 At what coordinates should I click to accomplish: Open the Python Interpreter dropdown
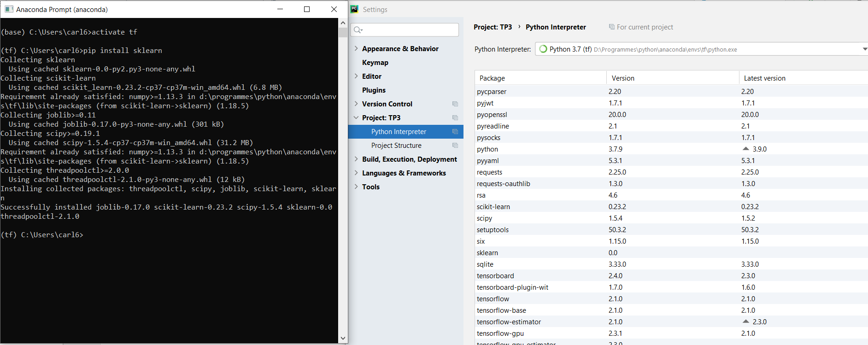pos(864,49)
